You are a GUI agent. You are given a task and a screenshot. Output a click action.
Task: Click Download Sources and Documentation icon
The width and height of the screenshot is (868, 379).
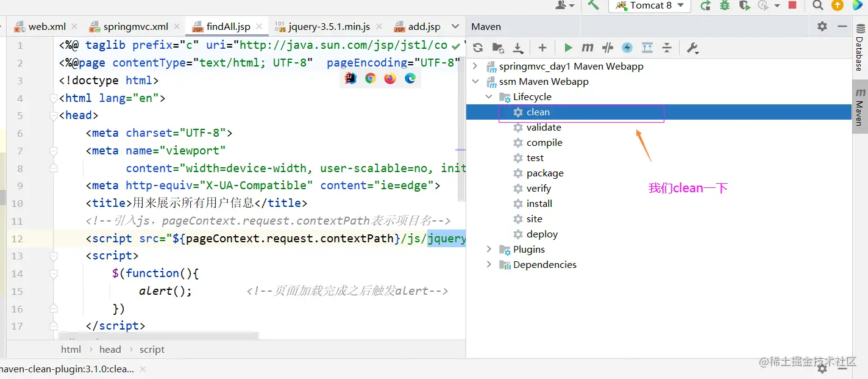(518, 48)
